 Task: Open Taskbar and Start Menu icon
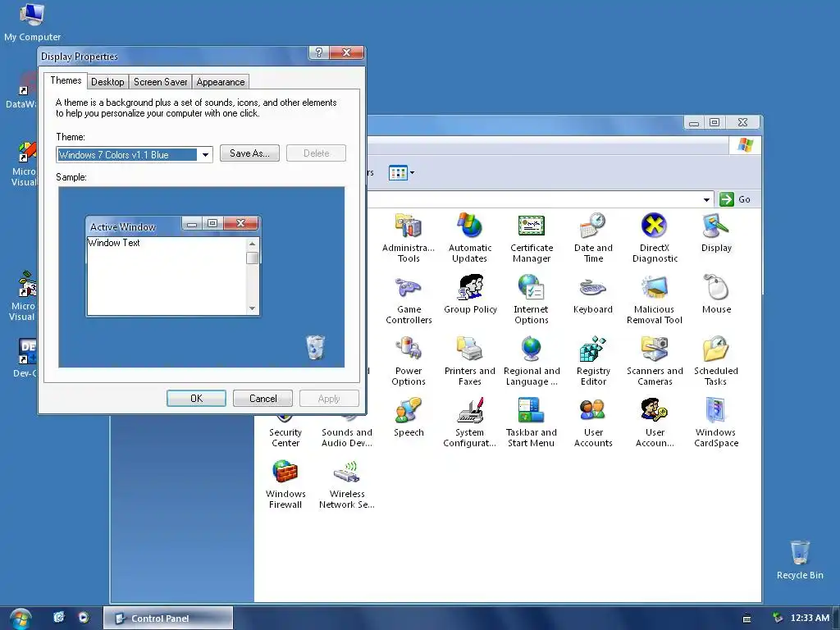point(532,422)
